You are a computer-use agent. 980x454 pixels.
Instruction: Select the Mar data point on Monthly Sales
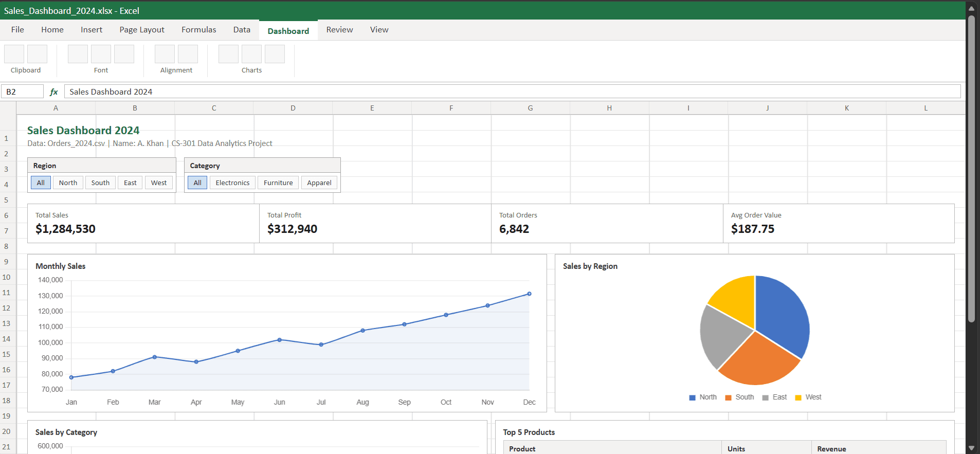coord(155,357)
